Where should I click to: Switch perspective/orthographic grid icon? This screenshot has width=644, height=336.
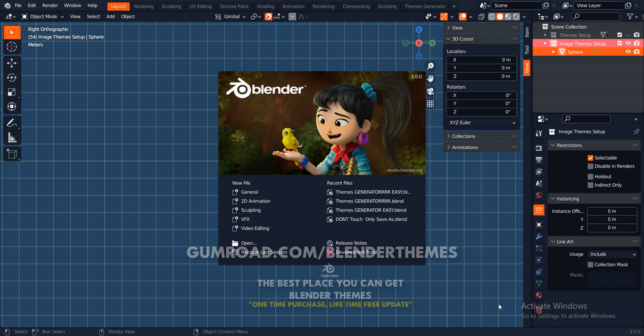(431, 104)
